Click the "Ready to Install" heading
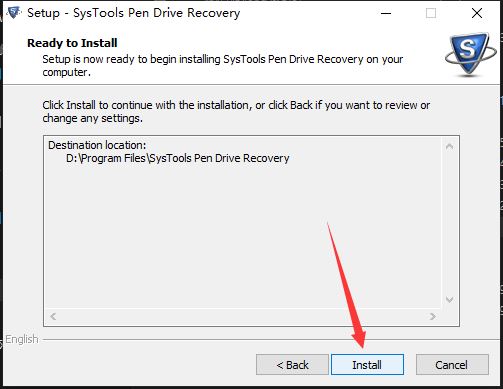This screenshot has width=503, height=389. click(x=72, y=43)
